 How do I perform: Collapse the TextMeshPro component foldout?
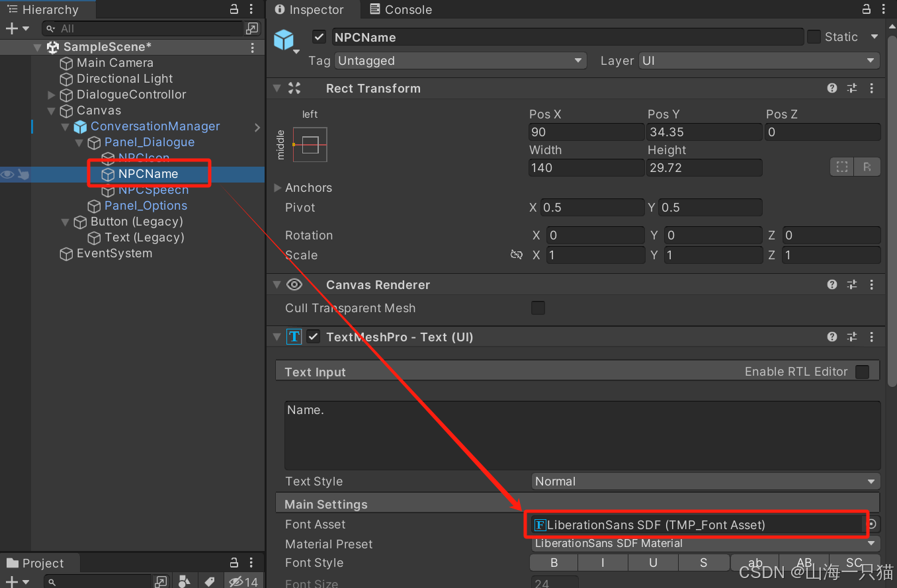click(277, 337)
